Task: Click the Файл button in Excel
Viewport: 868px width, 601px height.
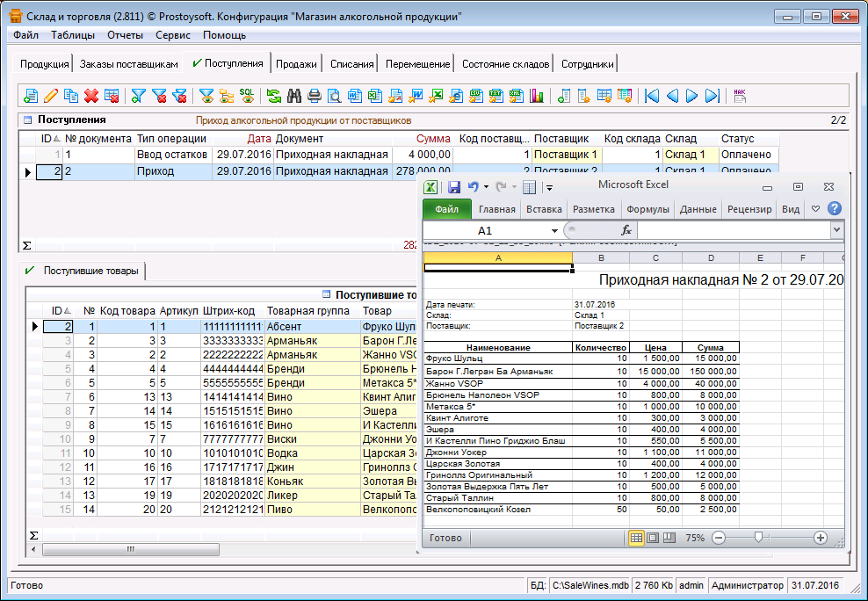Action: point(446,209)
